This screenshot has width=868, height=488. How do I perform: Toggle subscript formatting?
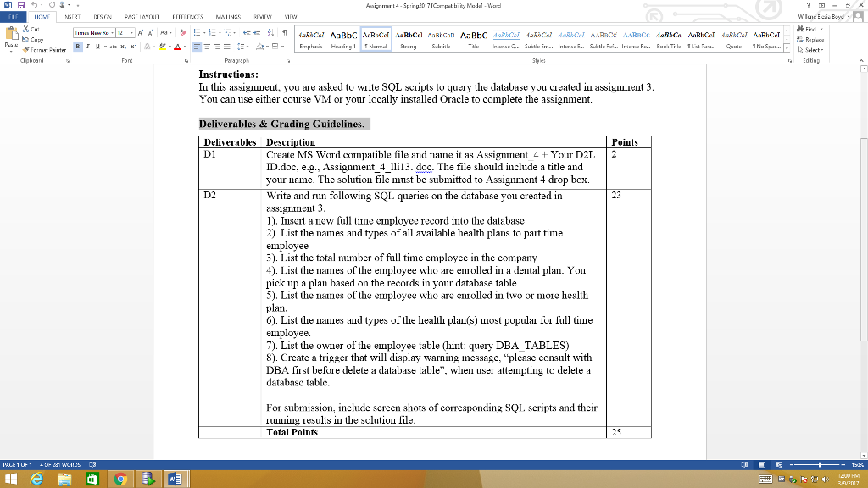click(123, 47)
